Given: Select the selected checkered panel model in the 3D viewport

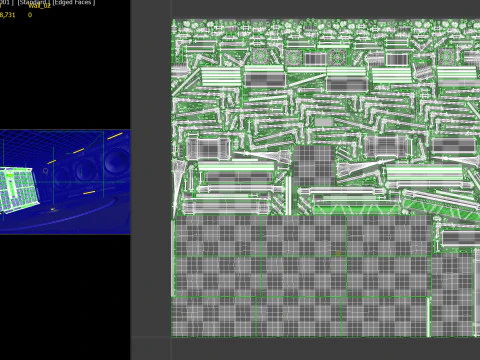Looking at the screenshot, I should coord(19,189).
